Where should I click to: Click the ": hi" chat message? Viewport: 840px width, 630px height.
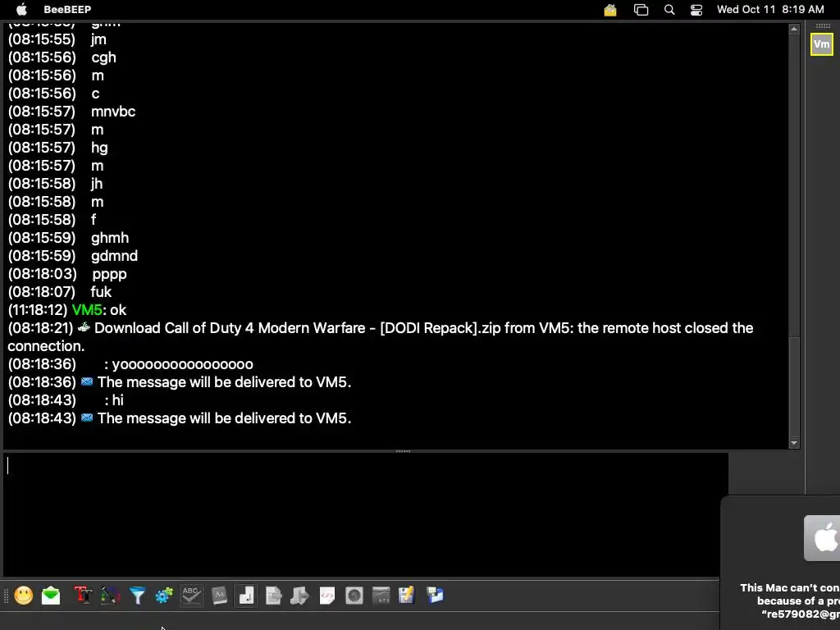click(x=114, y=399)
